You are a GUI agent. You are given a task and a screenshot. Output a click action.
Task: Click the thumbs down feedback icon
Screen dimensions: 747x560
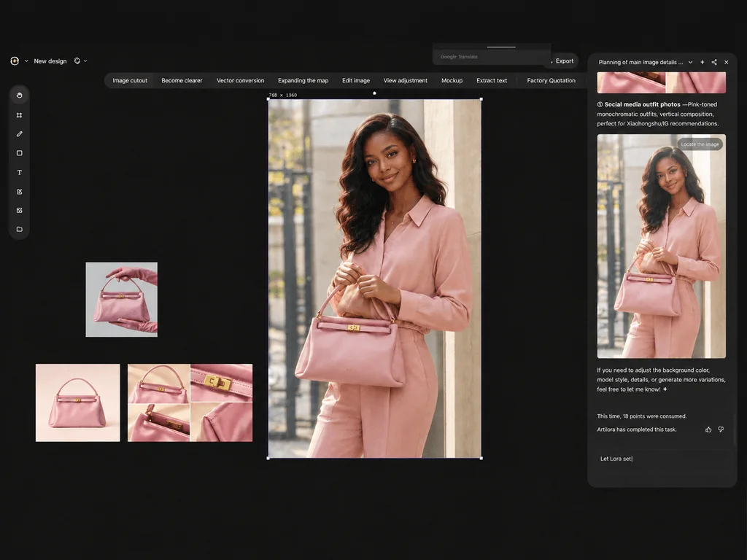(x=721, y=429)
